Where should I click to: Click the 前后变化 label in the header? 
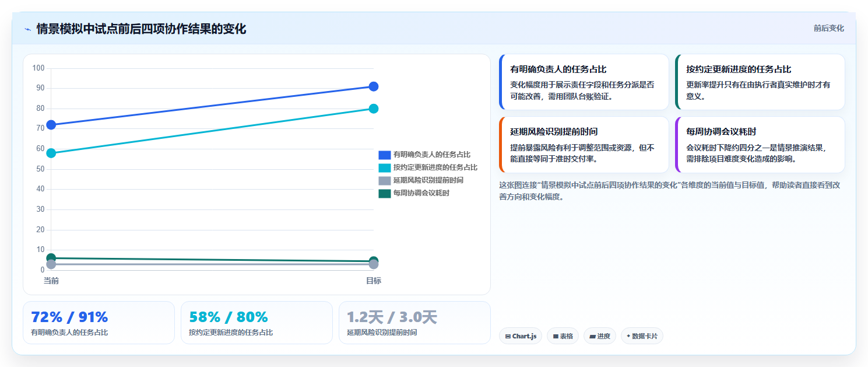click(828, 29)
